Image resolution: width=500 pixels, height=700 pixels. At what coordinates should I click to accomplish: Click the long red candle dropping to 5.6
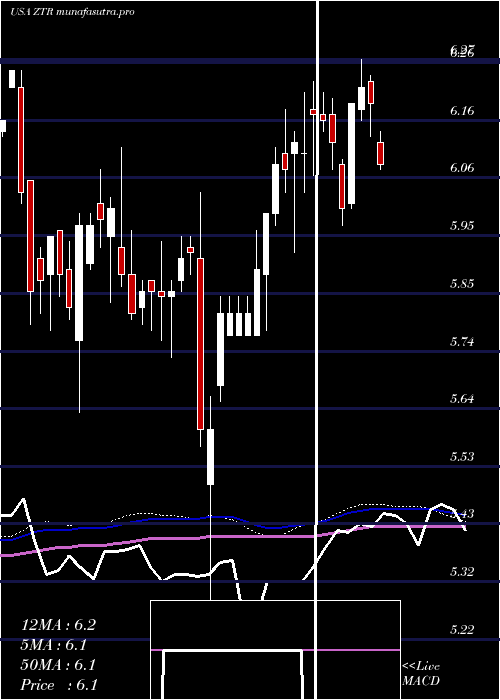(201, 344)
